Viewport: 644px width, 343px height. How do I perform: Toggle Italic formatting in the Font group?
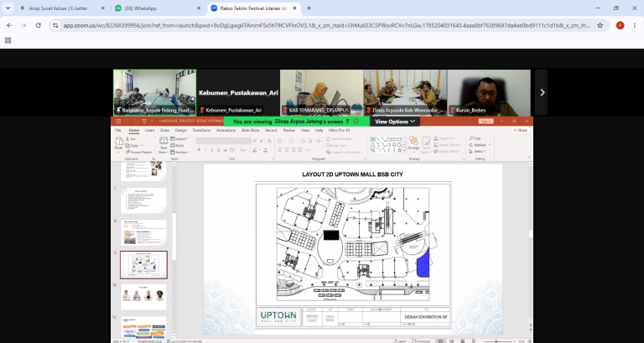pos(205,150)
